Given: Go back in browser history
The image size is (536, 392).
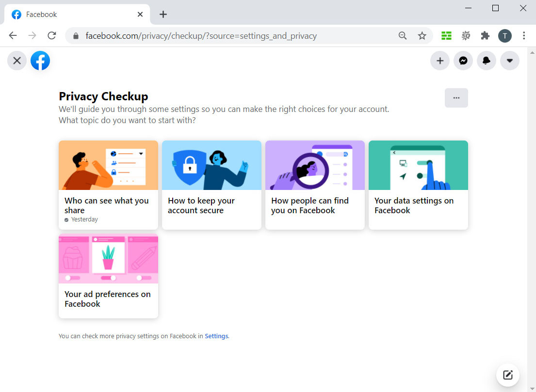Looking at the screenshot, I should click(x=13, y=35).
